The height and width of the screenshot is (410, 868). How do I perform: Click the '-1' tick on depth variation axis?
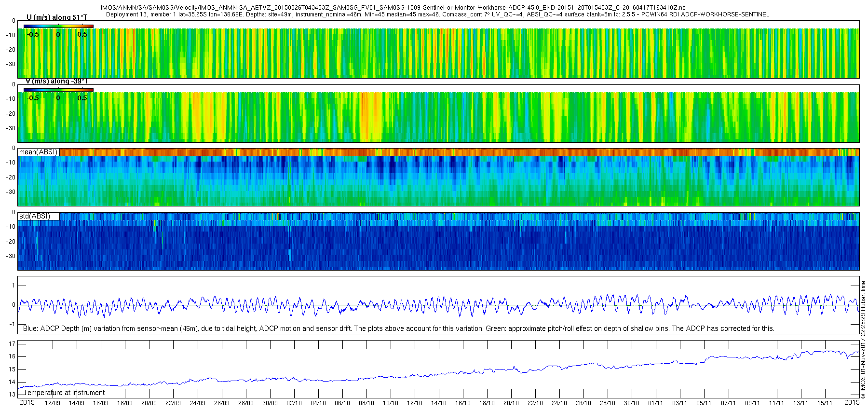[13, 324]
